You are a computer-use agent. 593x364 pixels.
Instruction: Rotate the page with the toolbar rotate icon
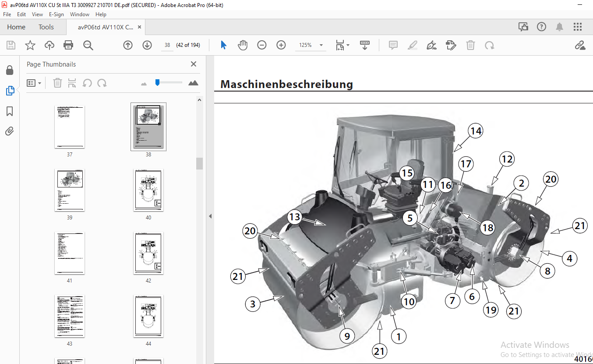tap(489, 45)
